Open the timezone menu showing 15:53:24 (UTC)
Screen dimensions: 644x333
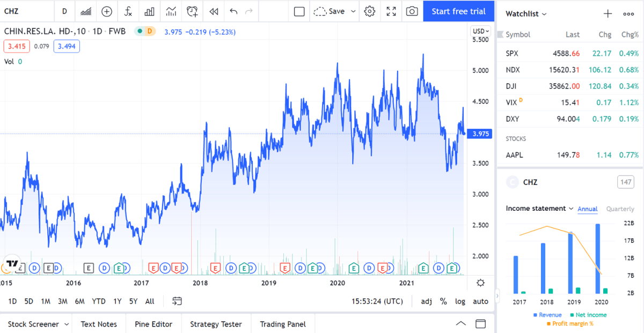click(377, 301)
